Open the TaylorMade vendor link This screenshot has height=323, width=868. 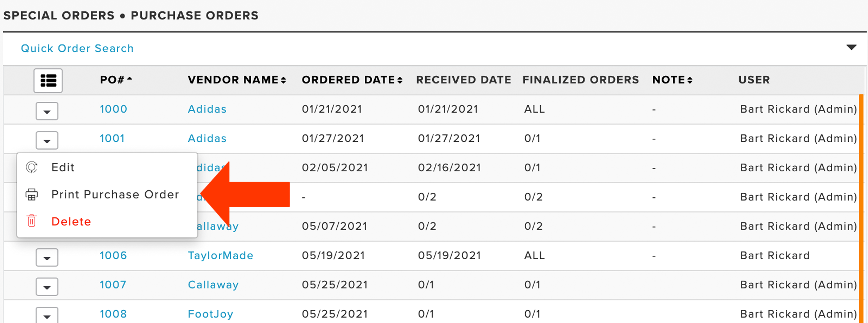click(220, 256)
